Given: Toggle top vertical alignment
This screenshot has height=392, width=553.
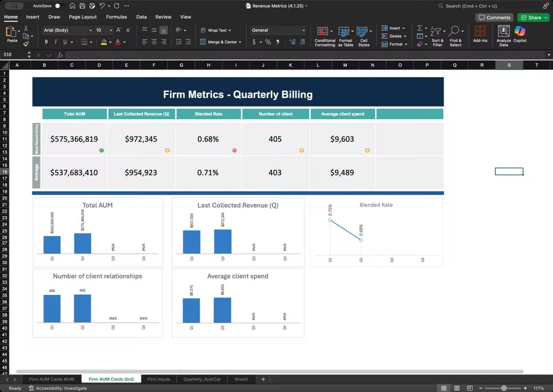Looking at the screenshot, I should 144,30.
